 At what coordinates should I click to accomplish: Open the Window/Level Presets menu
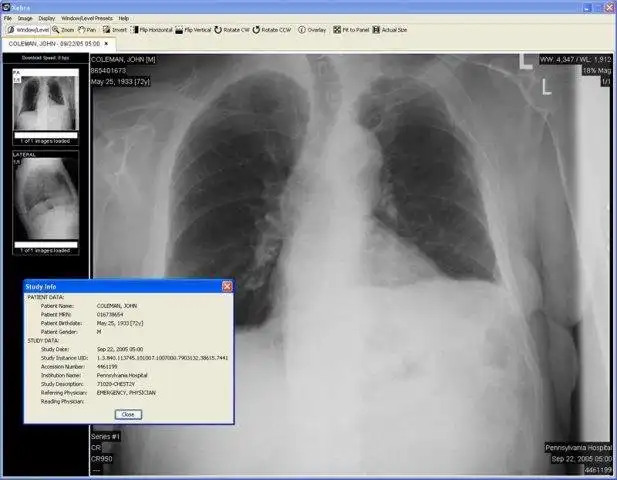87,18
